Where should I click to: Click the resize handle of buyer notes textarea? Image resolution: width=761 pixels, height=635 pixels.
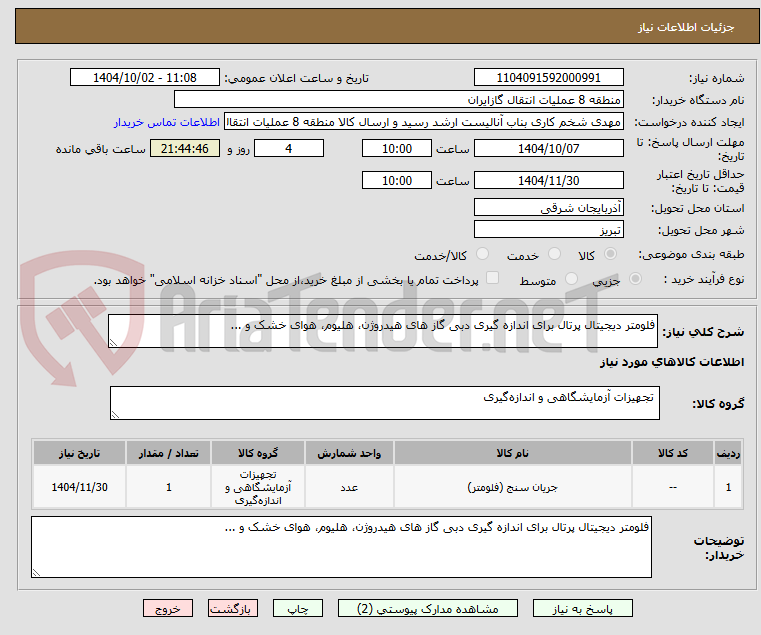tap(36, 573)
